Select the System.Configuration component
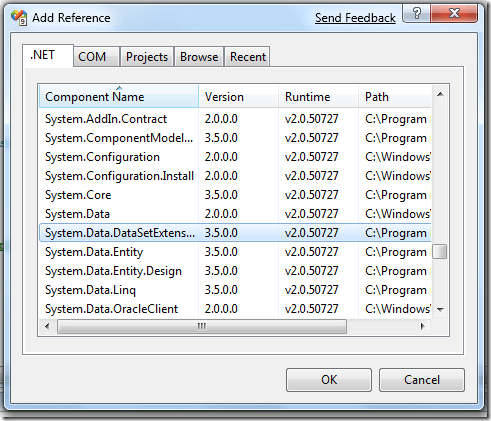This screenshot has width=491, height=421. (235, 157)
